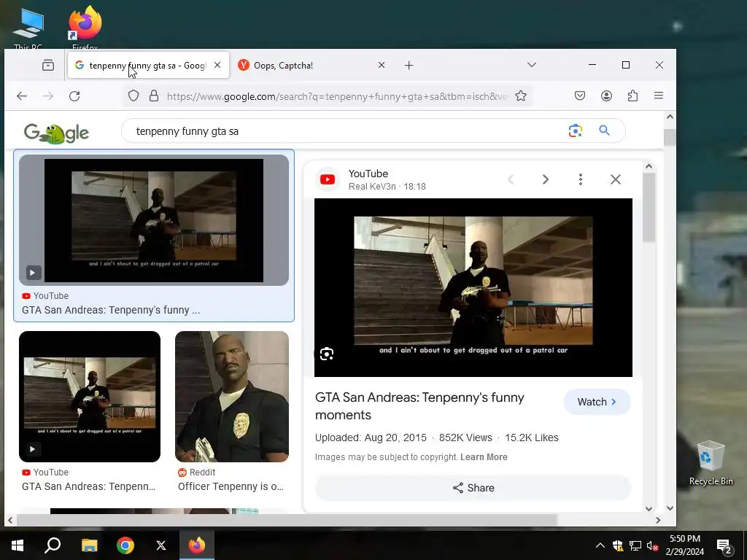
Task: Open Firefox account icon
Action: pos(606,96)
